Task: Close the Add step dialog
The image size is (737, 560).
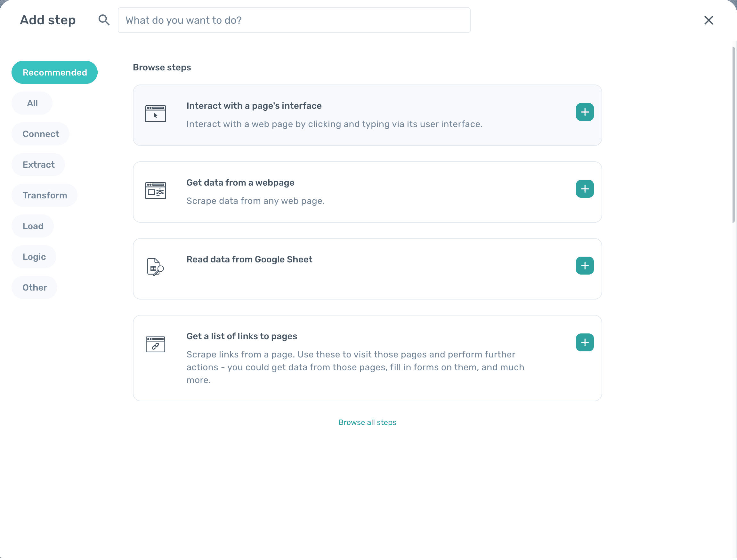Action: coord(708,20)
